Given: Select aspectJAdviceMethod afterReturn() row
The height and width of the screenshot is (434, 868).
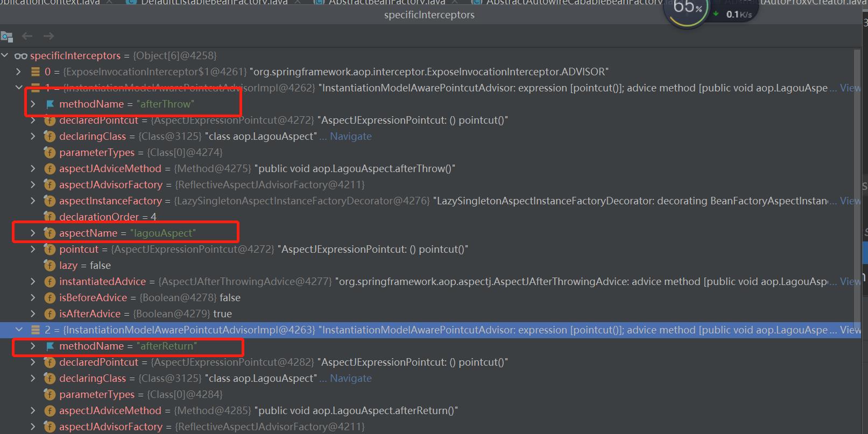Looking at the screenshot, I should (x=431, y=410).
